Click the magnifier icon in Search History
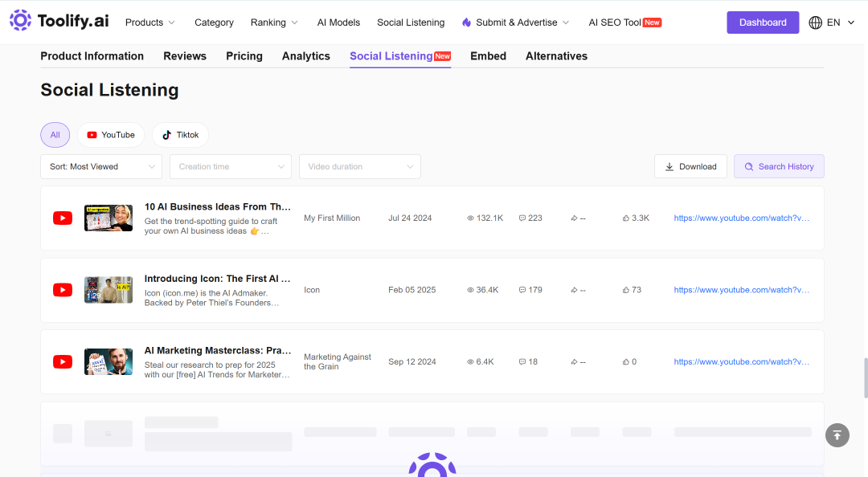This screenshot has width=868, height=477. click(x=749, y=166)
